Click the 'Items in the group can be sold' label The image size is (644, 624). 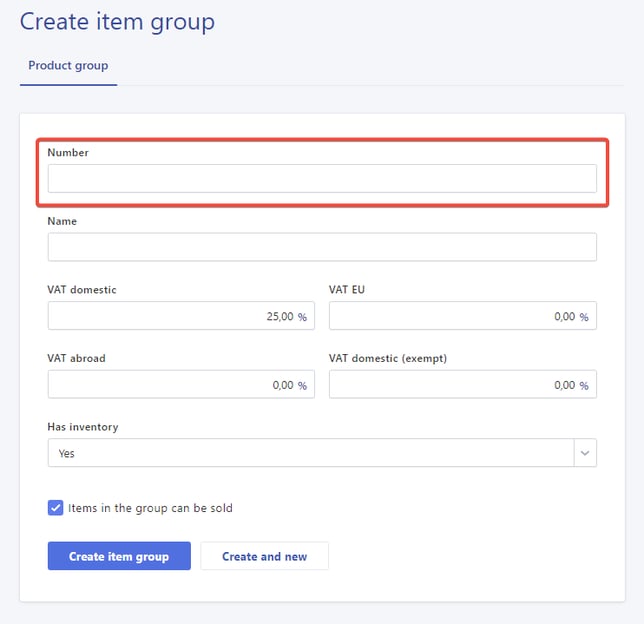pyautogui.click(x=150, y=508)
